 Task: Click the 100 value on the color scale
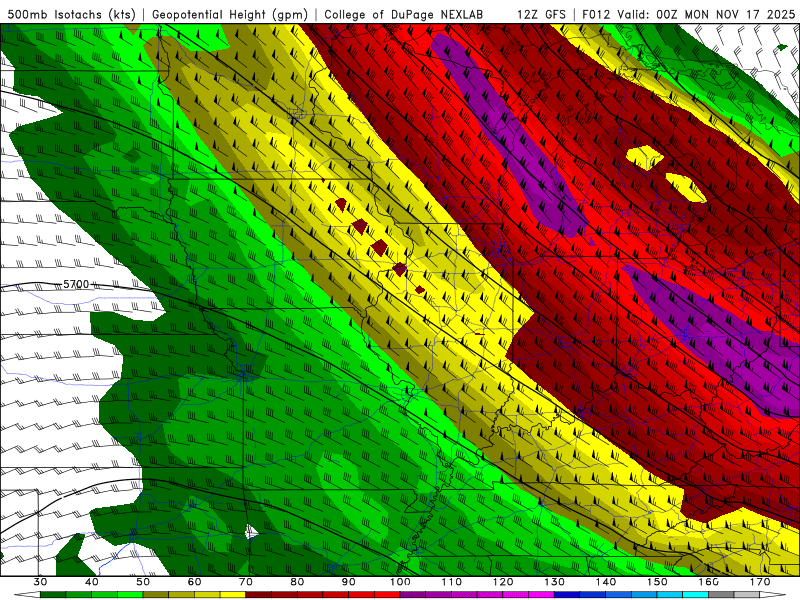[x=400, y=582]
